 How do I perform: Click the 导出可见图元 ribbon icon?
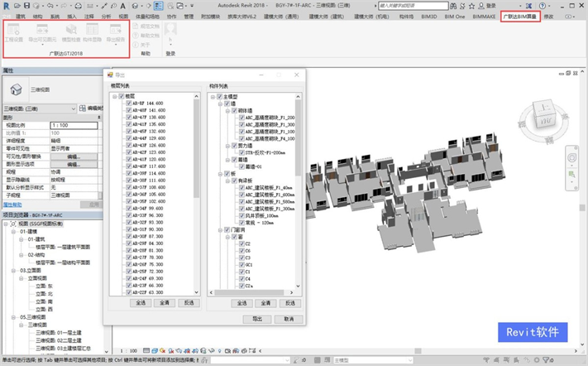tap(42, 30)
